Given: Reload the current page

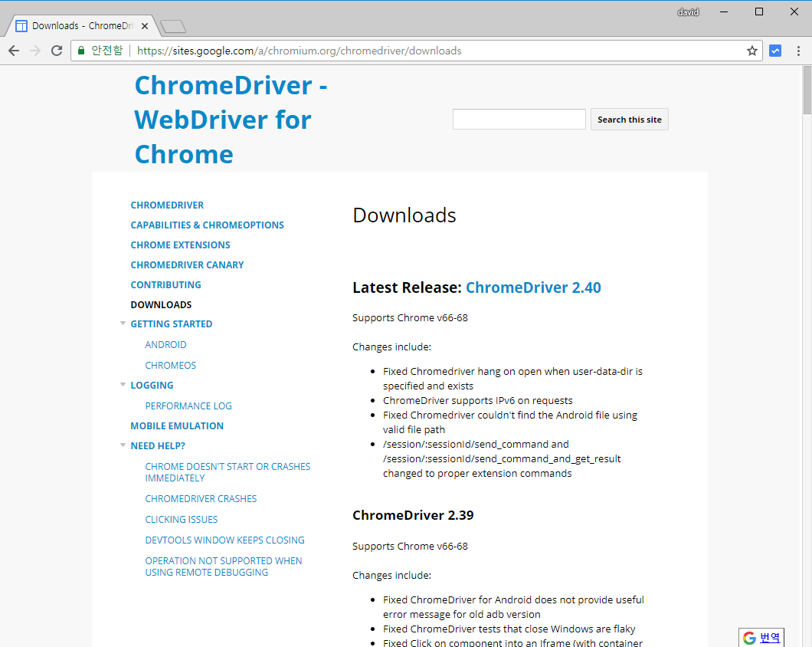Looking at the screenshot, I should coord(57,51).
